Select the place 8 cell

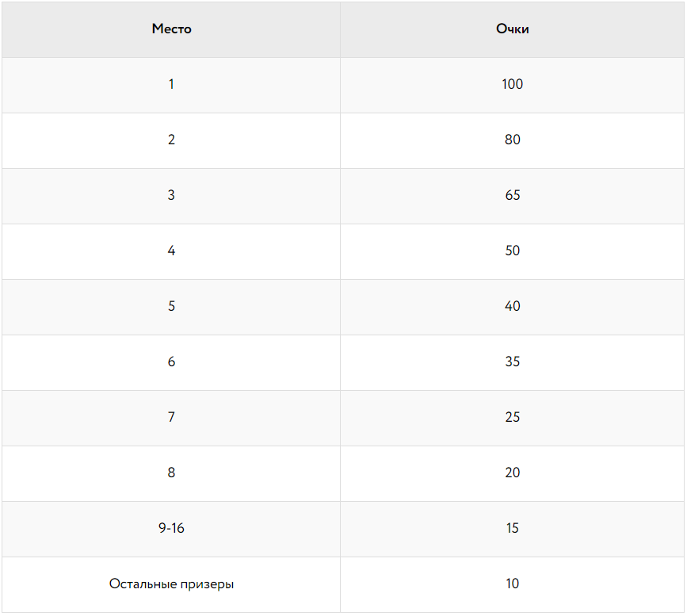pos(171,473)
